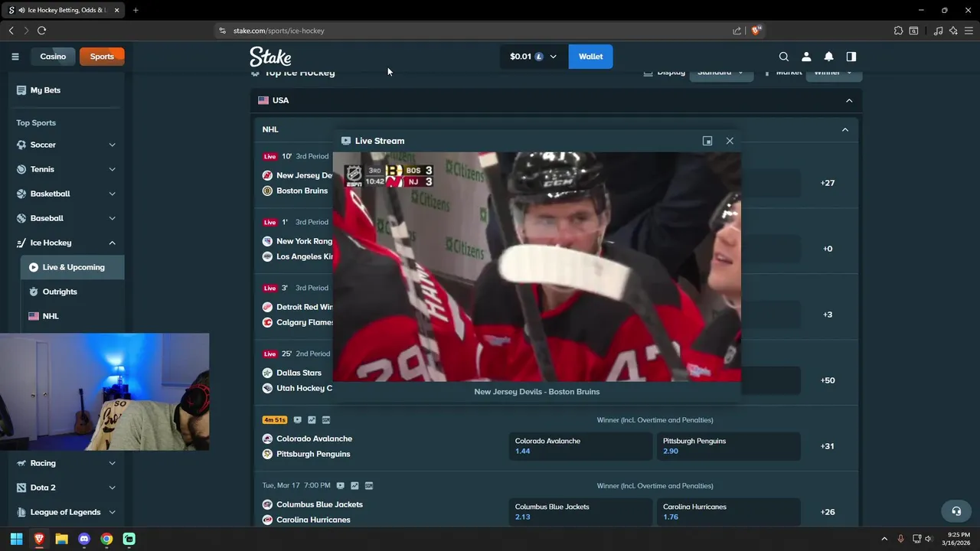
Task: Open Brave Shields icon in address bar
Action: 756,31
